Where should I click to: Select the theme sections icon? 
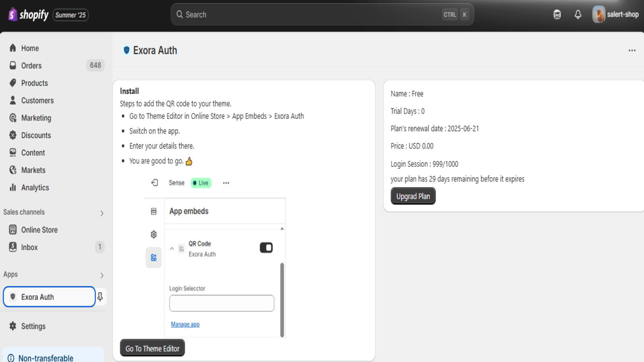coord(154,211)
